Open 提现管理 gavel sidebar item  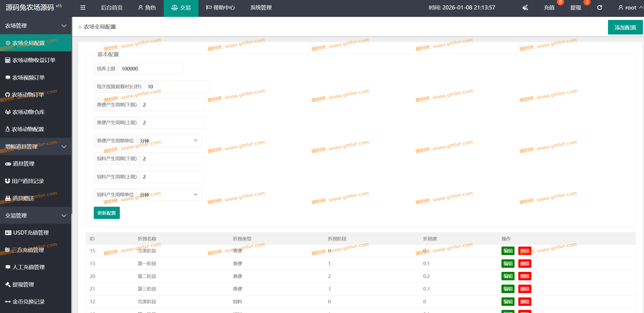tap(23, 284)
